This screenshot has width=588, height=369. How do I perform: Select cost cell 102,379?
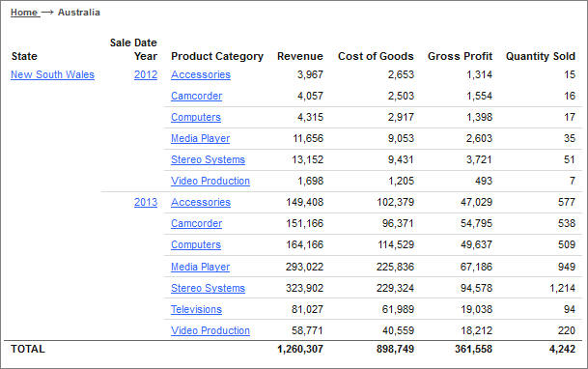pyautogui.click(x=395, y=202)
